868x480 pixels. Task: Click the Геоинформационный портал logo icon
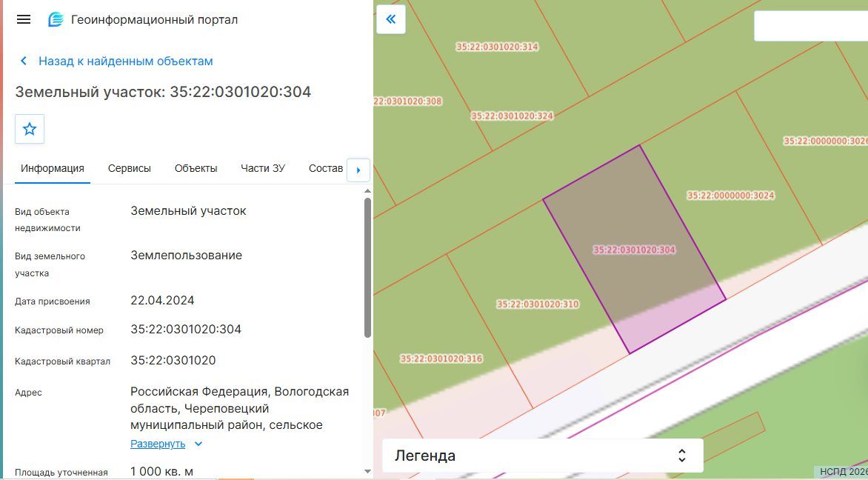56,20
